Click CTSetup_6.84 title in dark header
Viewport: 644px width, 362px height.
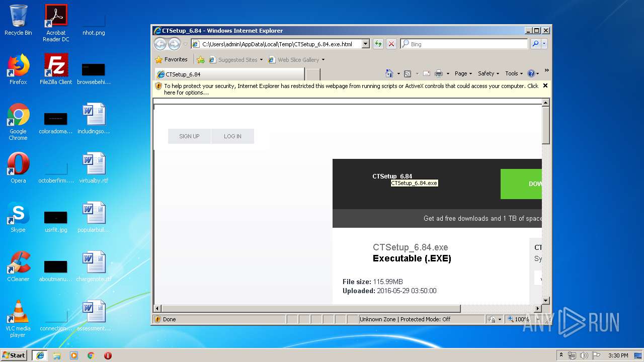(392, 176)
